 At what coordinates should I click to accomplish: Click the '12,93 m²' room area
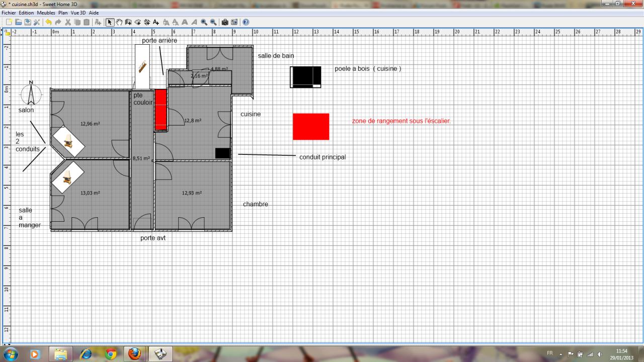click(192, 193)
